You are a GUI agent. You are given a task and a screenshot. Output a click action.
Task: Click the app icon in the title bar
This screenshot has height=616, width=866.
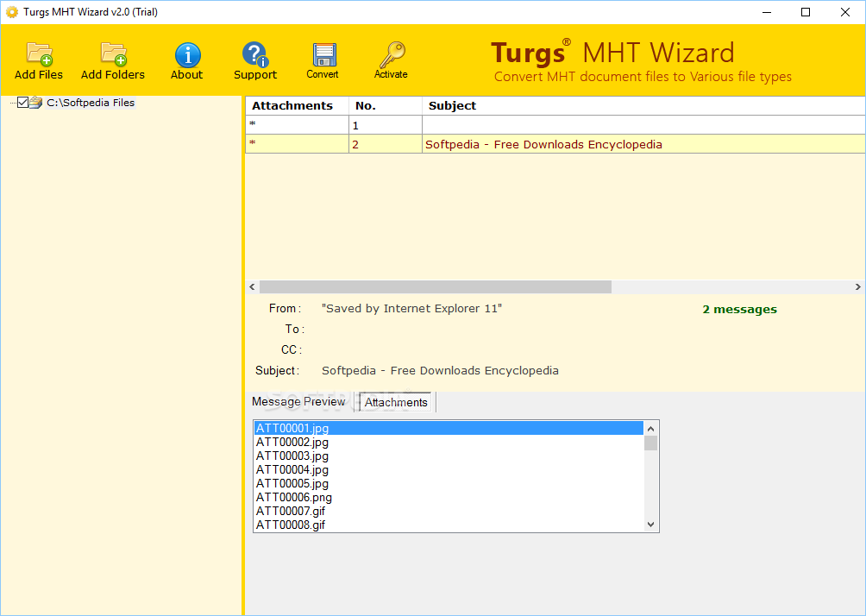pos(11,12)
